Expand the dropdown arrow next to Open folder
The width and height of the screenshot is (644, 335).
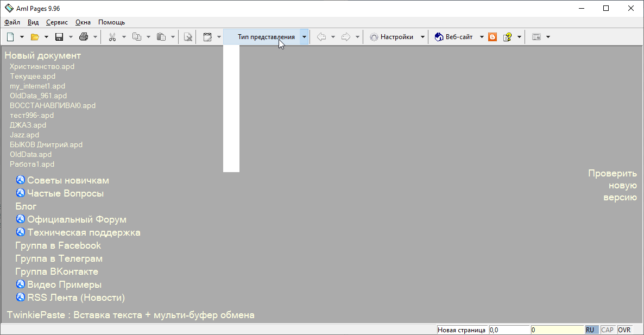[x=46, y=37]
